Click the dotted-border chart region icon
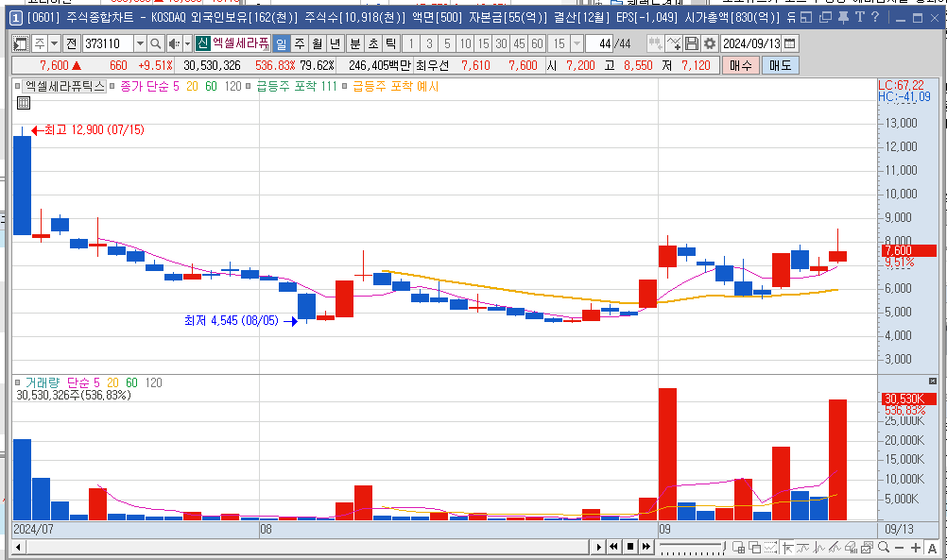947x560 pixels. click(x=770, y=548)
